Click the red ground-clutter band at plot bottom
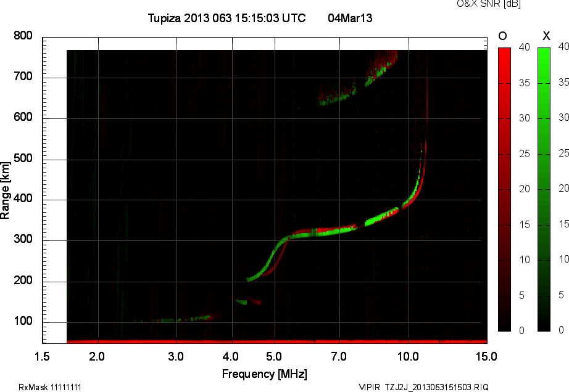Screen dimensions: 569x392 point(277,341)
